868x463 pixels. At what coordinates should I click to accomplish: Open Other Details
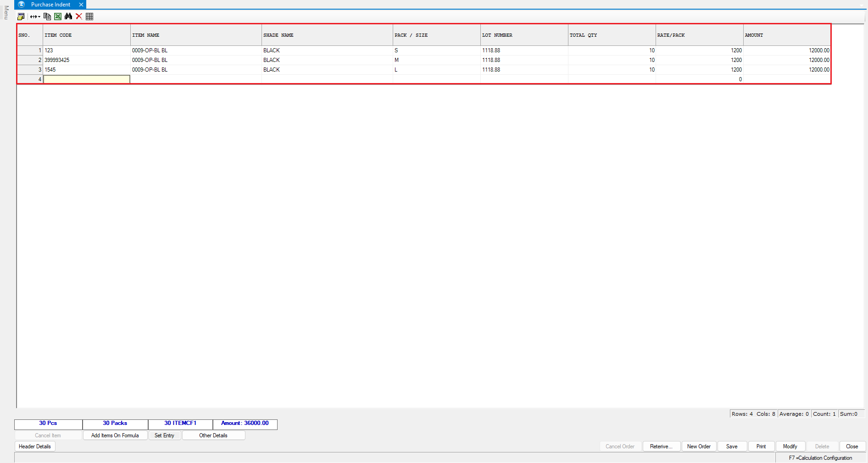[213, 435]
